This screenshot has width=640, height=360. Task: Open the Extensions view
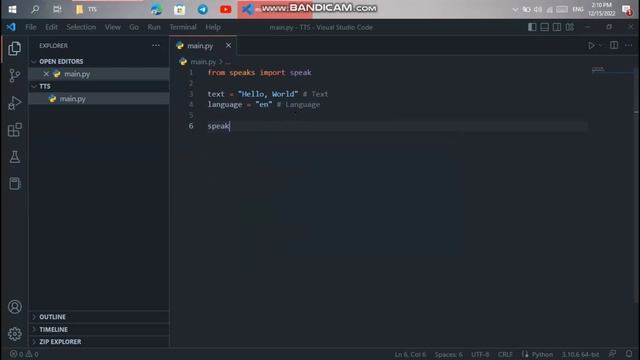pyautogui.click(x=14, y=130)
